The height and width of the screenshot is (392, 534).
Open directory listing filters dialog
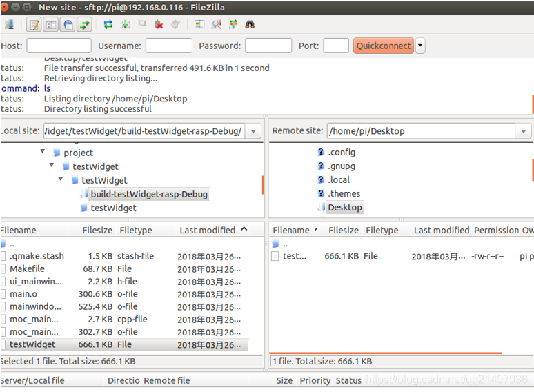point(199,25)
